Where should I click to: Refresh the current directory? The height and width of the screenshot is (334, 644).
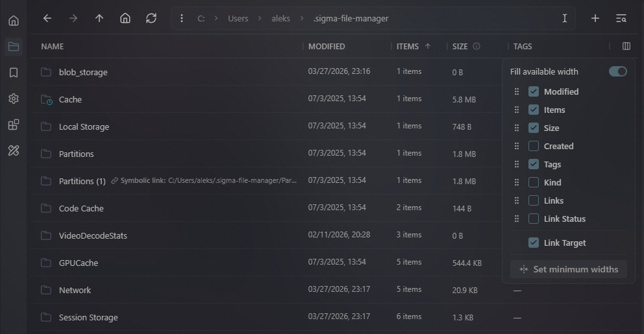[151, 18]
